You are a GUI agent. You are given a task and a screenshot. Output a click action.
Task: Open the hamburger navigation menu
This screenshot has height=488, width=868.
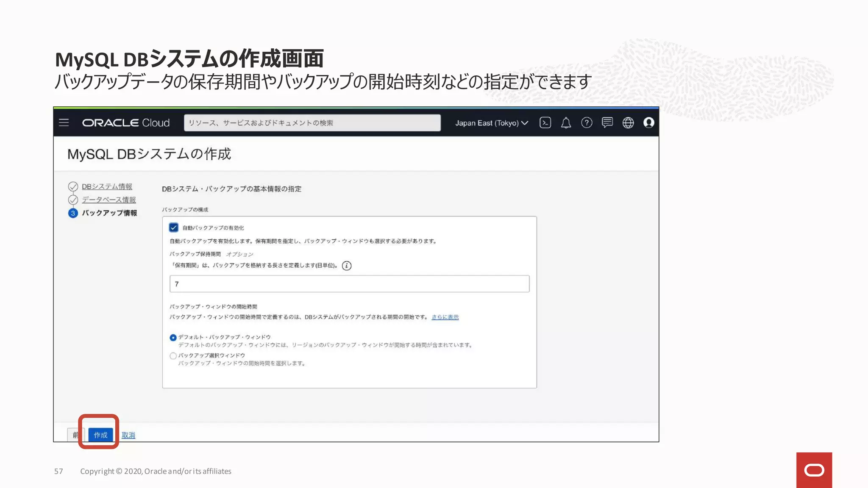click(x=64, y=123)
